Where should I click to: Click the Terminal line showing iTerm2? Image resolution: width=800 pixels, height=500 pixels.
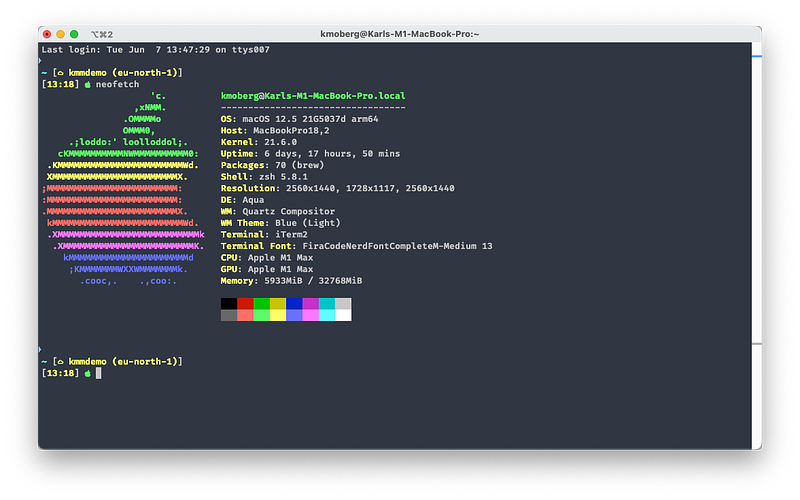(264, 235)
